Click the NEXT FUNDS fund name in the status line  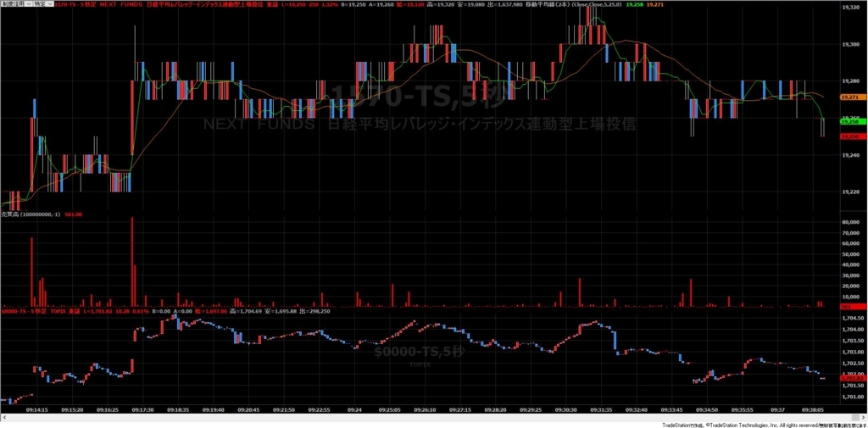point(121,4)
